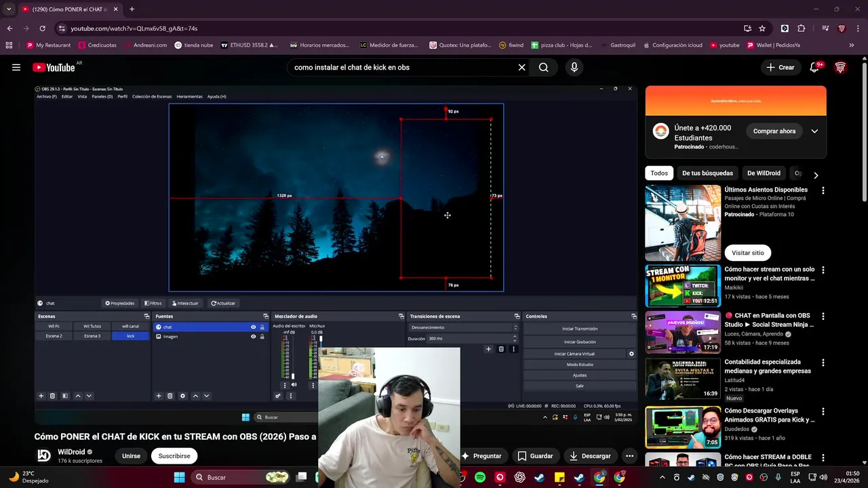This screenshot has width=868, height=488.
Task: Go back in browser history
Action: 9,28
